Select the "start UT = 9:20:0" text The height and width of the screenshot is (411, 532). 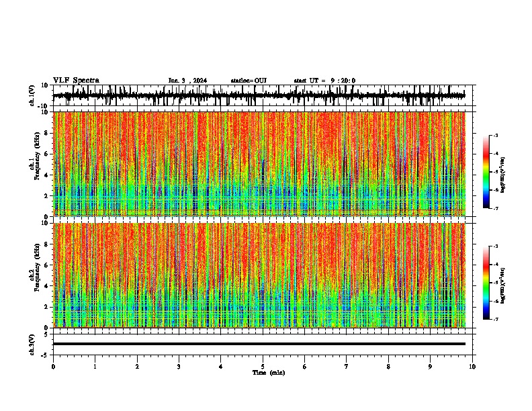324,81
